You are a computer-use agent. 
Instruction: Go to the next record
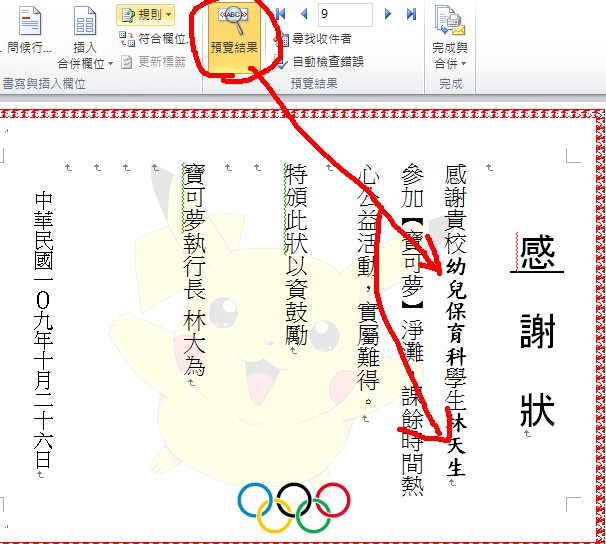point(388,14)
